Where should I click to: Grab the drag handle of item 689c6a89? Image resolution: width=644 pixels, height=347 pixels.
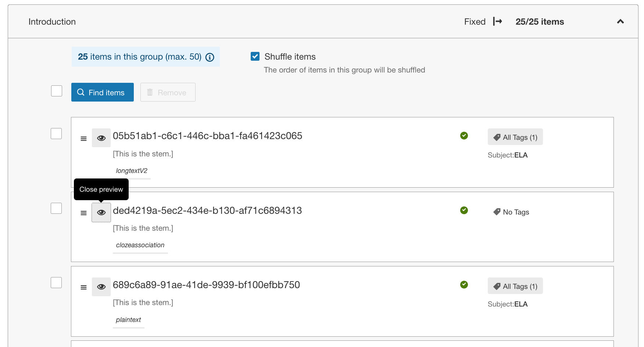[x=83, y=287]
